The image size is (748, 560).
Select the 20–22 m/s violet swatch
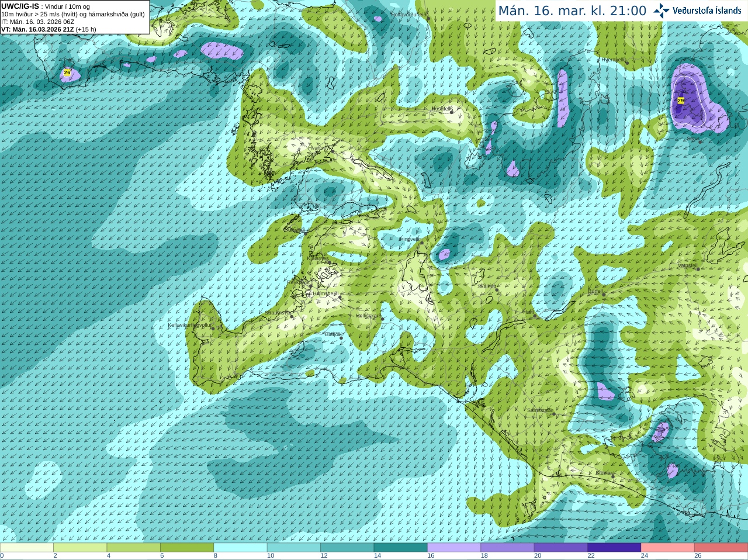(x=561, y=548)
